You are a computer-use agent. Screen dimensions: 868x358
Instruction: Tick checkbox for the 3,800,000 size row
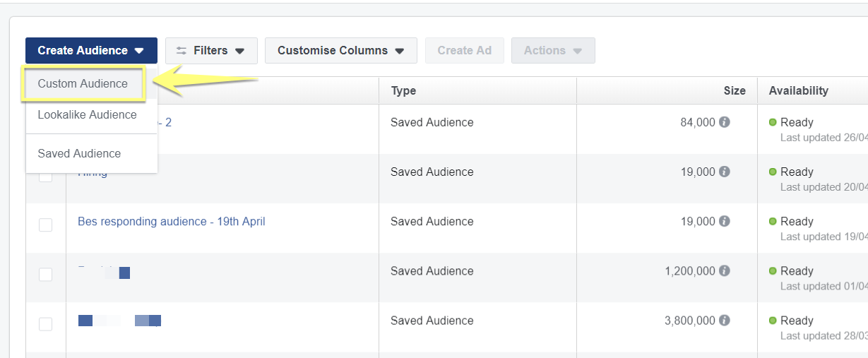tap(45, 324)
